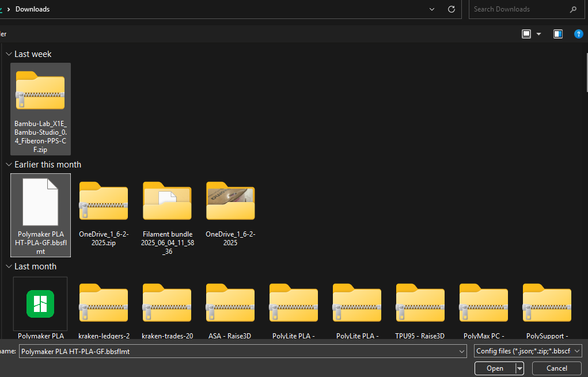Image resolution: width=588 pixels, height=377 pixels.
Task: Refresh the Downloads folder listing
Action: click(452, 9)
